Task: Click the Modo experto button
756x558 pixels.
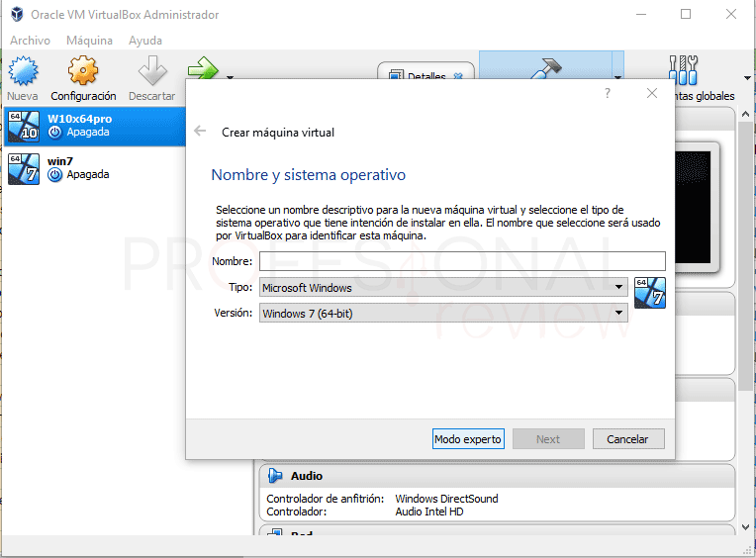Action: pos(468,439)
